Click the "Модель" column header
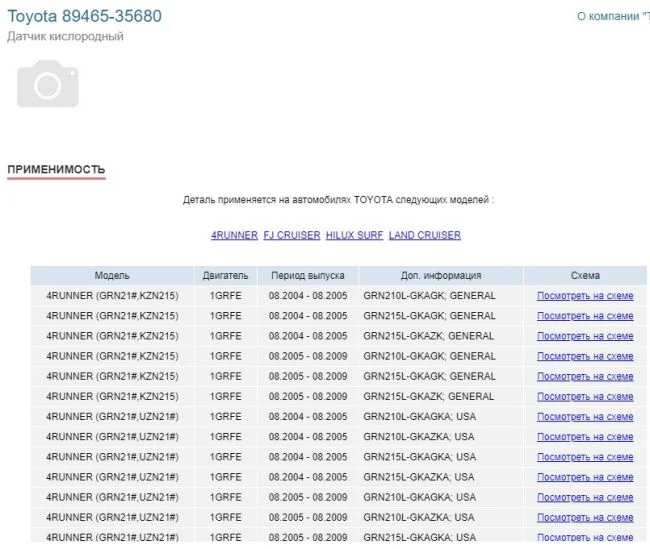Screen dimensions: 650x549 [x=112, y=276]
